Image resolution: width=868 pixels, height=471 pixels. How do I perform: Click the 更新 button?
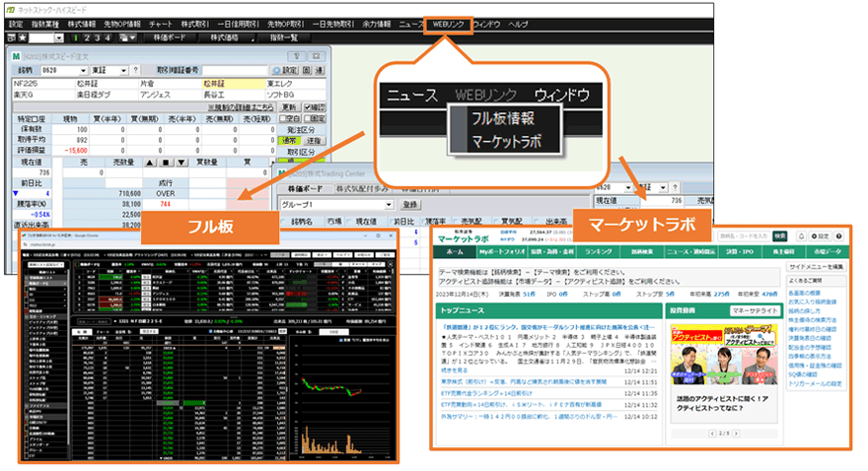click(288, 107)
